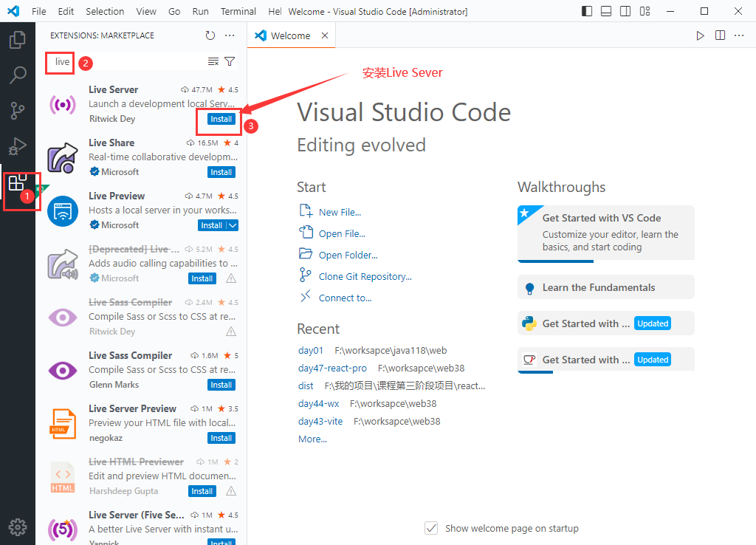Image resolution: width=756 pixels, height=545 pixels.
Task: Toggle Show welcome page on startup checkbox
Action: [x=431, y=528]
